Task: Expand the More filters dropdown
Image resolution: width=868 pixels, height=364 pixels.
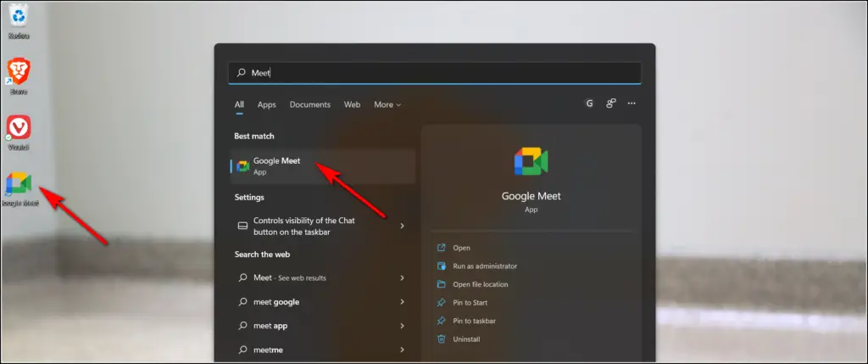Action: tap(387, 104)
